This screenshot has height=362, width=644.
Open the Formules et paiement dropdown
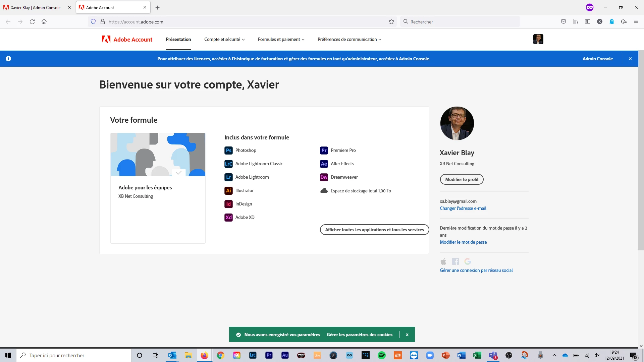click(281, 40)
